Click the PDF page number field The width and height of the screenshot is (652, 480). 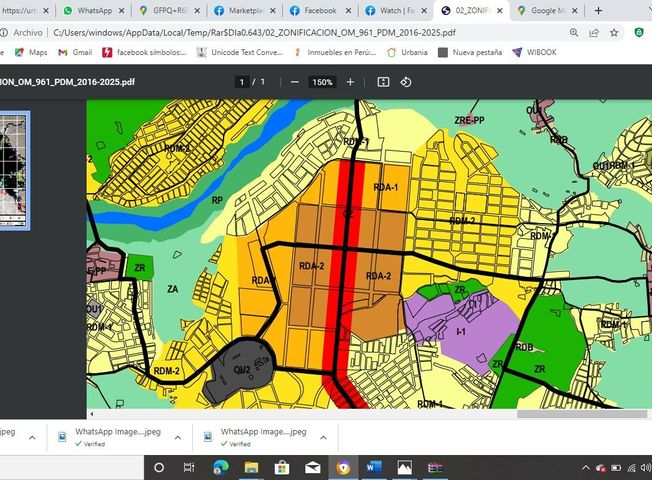242,82
